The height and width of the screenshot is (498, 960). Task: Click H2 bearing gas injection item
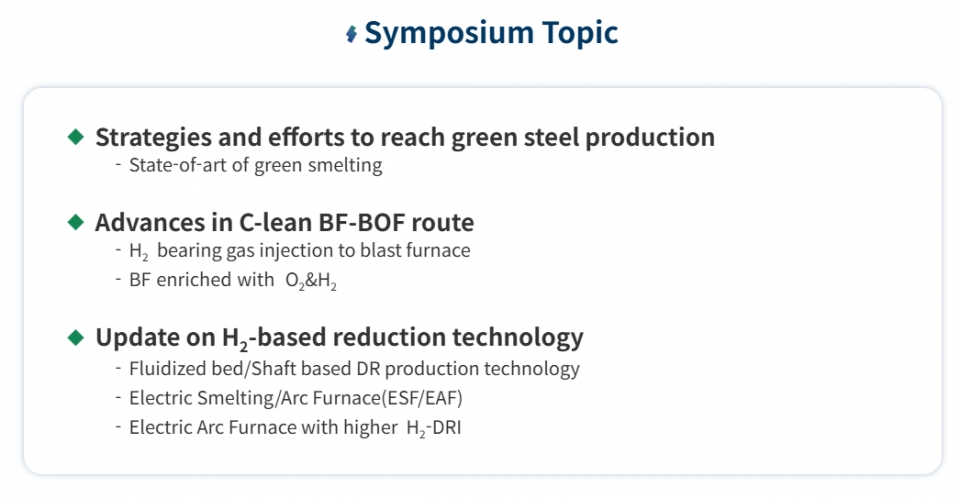pos(299,250)
